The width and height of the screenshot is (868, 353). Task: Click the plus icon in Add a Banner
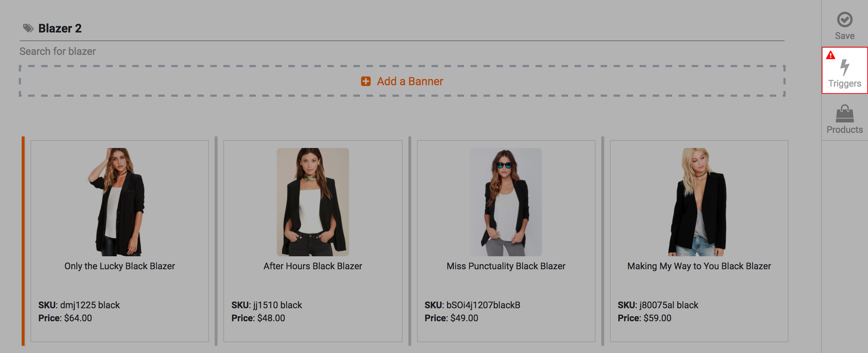coord(366,81)
